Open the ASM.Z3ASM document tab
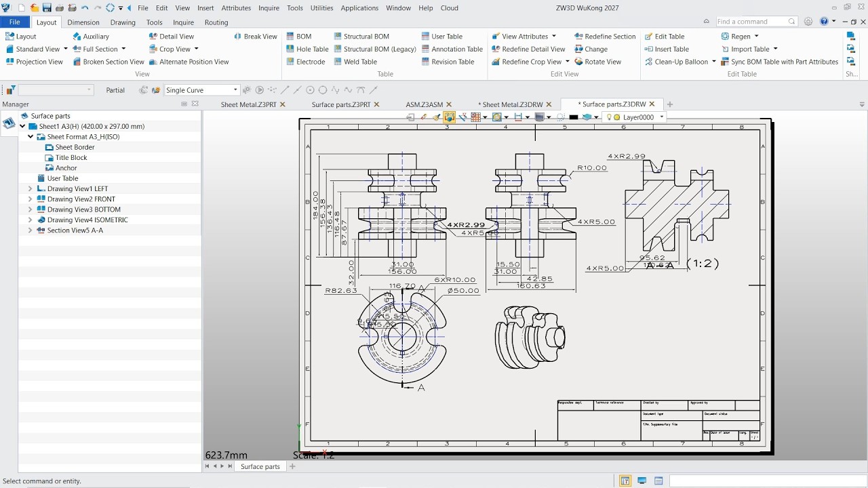This screenshot has width=868, height=488. tap(425, 104)
